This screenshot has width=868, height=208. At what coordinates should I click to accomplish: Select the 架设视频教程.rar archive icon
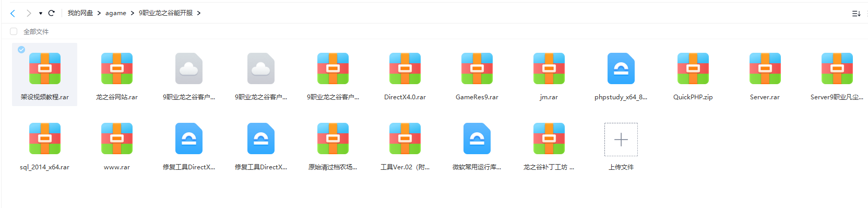(x=45, y=68)
